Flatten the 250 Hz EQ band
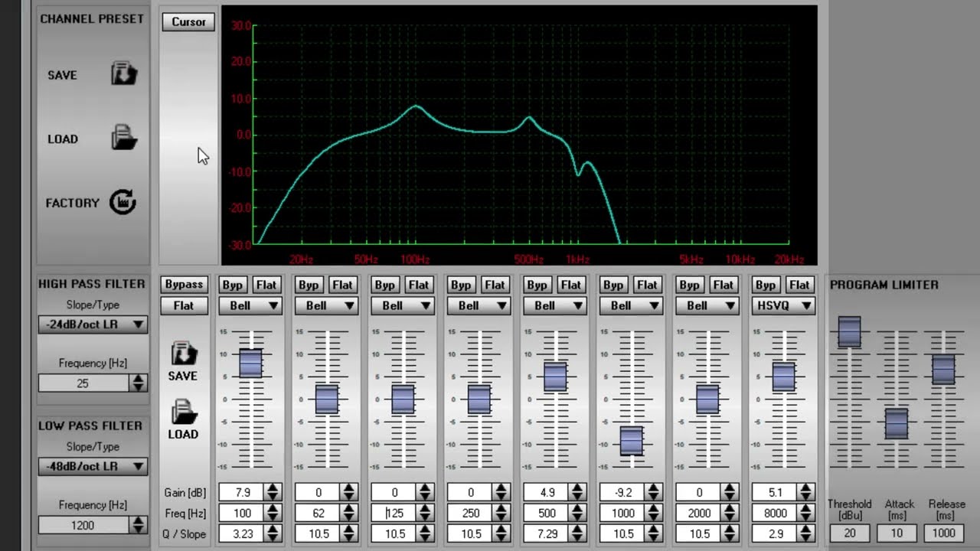Image resolution: width=980 pixels, height=551 pixels. (x=495, y=285)
